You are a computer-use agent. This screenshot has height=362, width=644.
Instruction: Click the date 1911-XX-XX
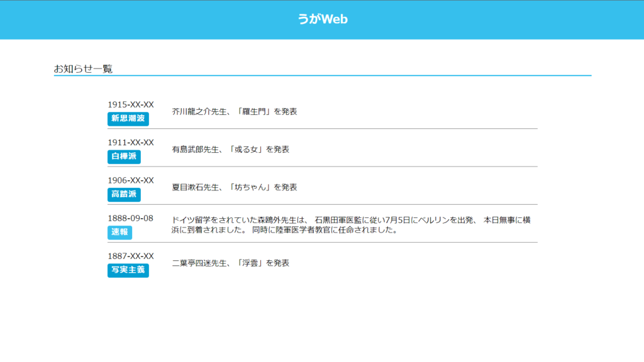131,143
